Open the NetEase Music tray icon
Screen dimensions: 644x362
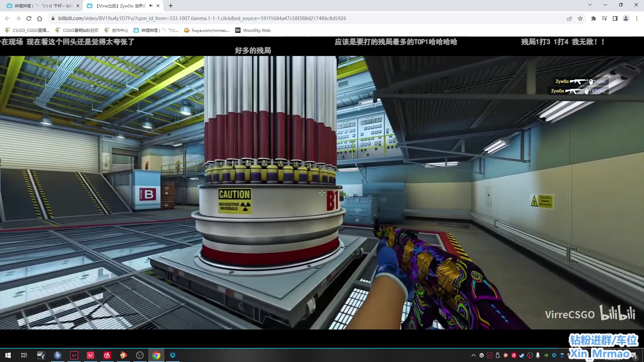514,355
